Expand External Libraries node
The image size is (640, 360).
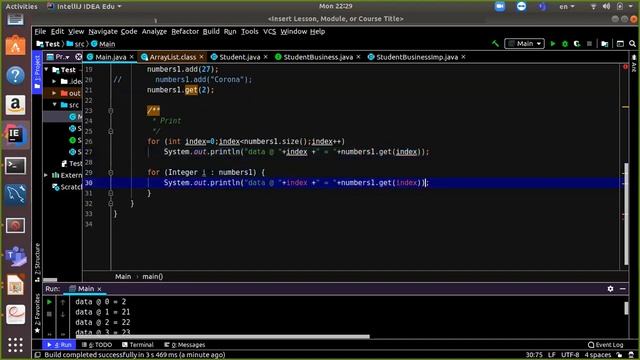pos(46,175)
